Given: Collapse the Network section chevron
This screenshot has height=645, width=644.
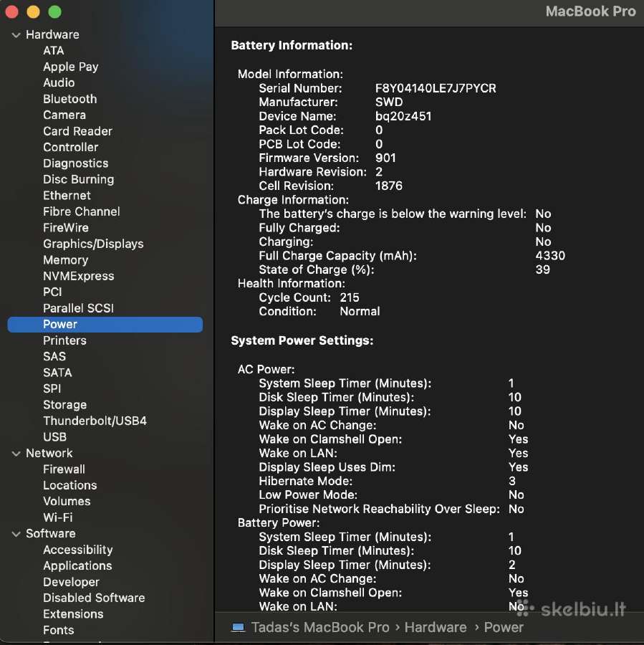Looking at the screenshot, I should click(16, 454).
